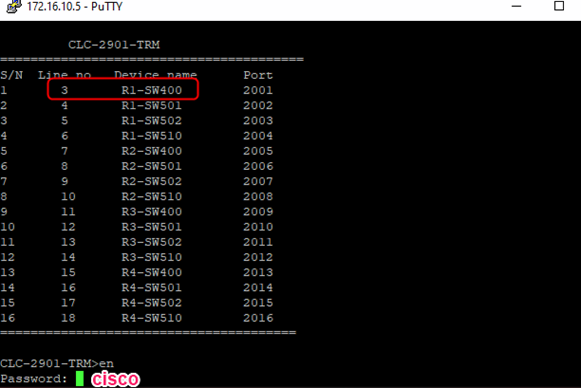This screenshot has width=581, height=388.
Task: Click the pink cisco annotation text
Action: (x=115, y=379)
